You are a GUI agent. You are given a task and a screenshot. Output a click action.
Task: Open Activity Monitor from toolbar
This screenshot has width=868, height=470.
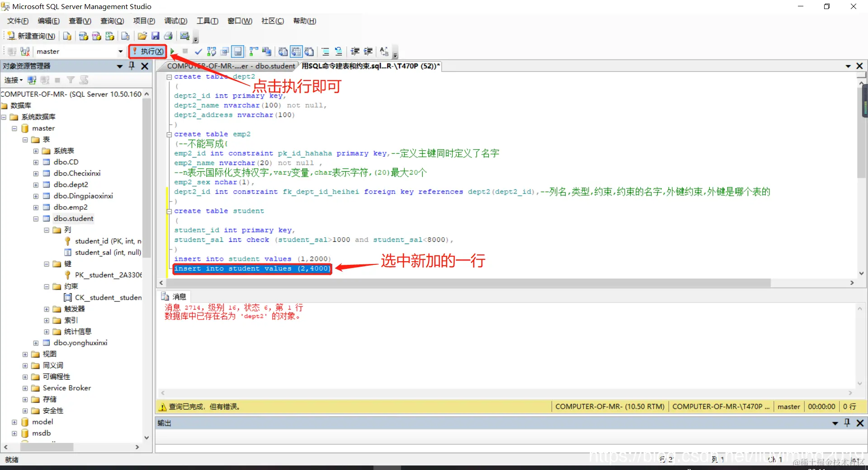tap(184, 36)
